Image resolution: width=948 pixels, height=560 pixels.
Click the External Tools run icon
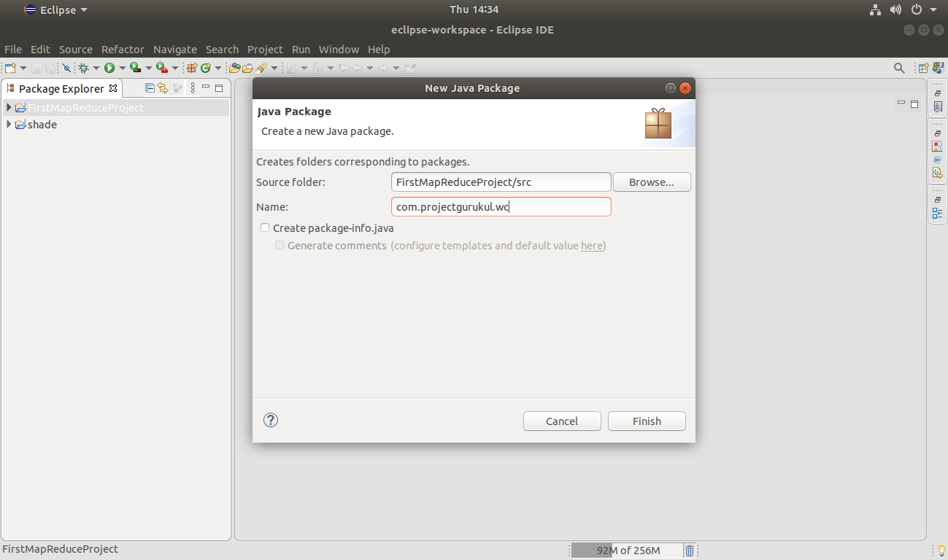[162, 68]
